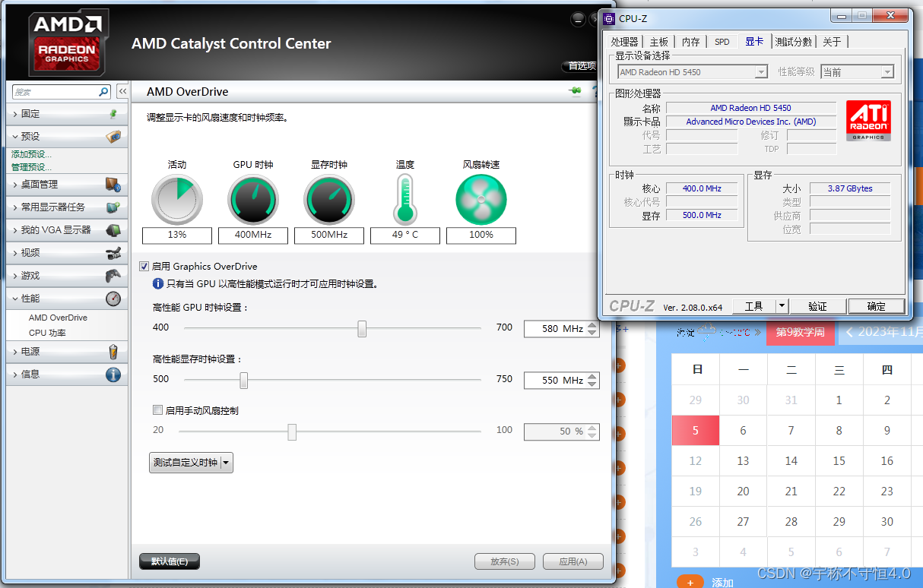Click the monitor icon beside 我的 VGA 显示器
This screenshot has width=923, height=588.
click(113, 230)
